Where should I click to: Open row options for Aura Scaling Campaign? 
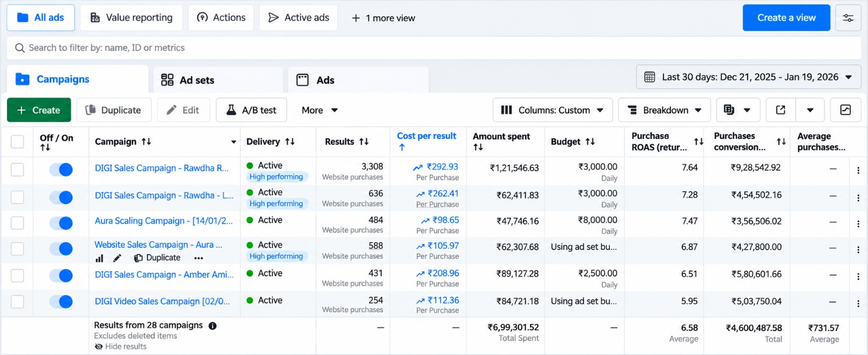pyautogui.click(x=858, y=224)
